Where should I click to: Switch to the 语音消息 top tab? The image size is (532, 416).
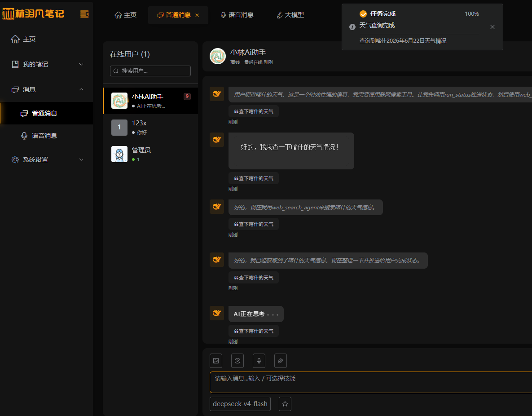[237, 15]
